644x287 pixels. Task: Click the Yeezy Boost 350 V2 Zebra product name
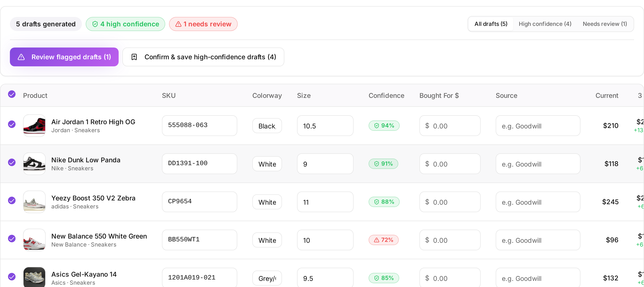pos(93,198)
